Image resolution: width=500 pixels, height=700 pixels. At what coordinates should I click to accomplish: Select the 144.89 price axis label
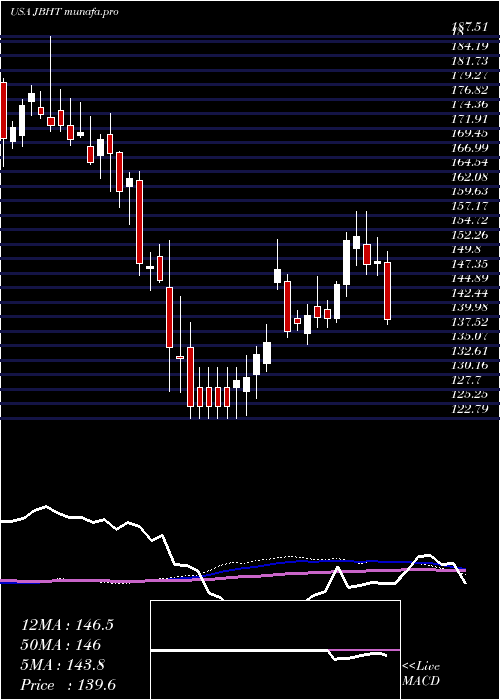[470, 278]
